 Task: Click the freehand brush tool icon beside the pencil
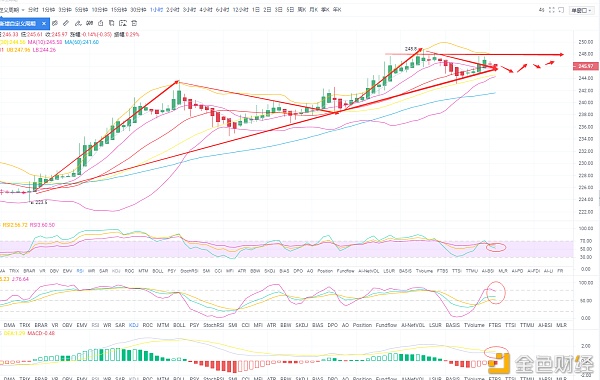pyautogui.click(x=78, y=23)
